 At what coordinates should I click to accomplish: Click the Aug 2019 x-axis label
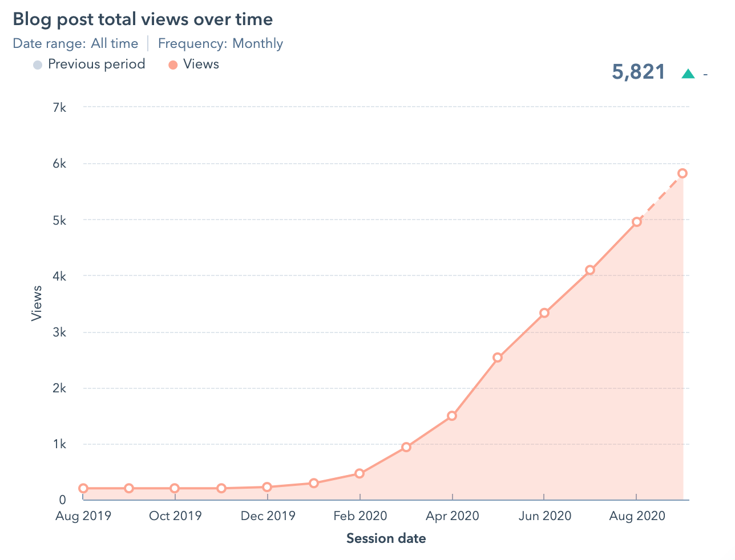83,516
